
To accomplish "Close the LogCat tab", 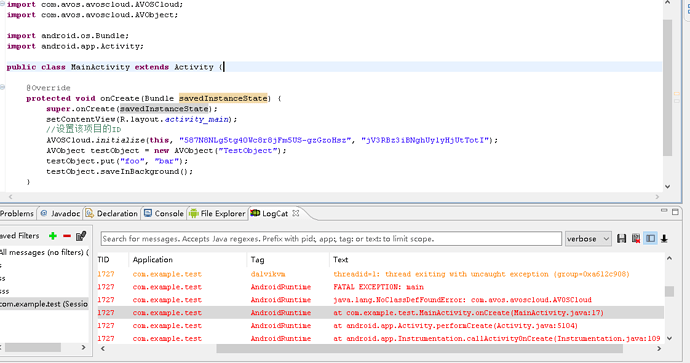I will coord(296,213).
